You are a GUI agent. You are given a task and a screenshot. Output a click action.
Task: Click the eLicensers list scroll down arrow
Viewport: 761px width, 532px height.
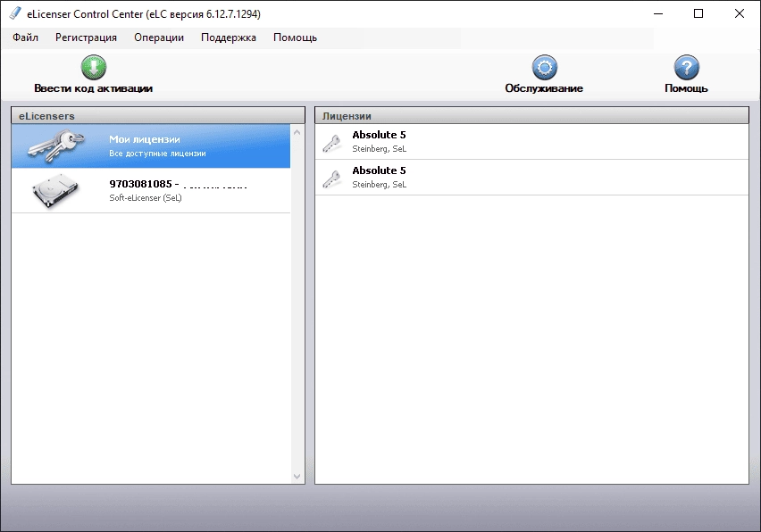pyautogui.click(x=297, y=477)
